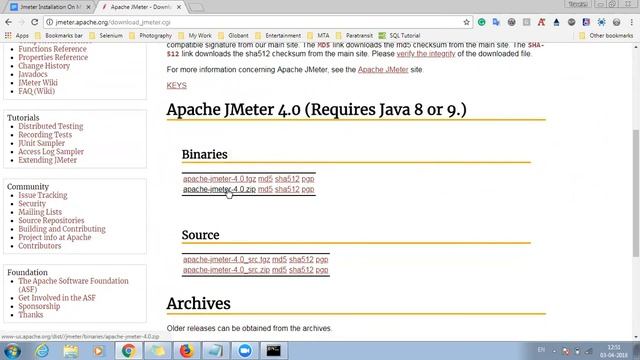Open the green Grammarly extension icon
Screen dimensions: 640x360
tap(482, 22)
